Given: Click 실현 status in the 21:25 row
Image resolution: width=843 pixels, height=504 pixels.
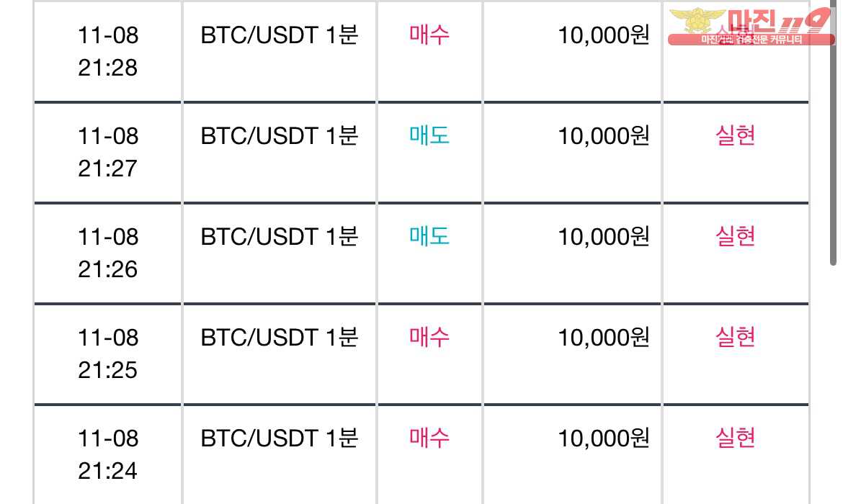Looking at the screenshot, I should [x=735, y=338].
